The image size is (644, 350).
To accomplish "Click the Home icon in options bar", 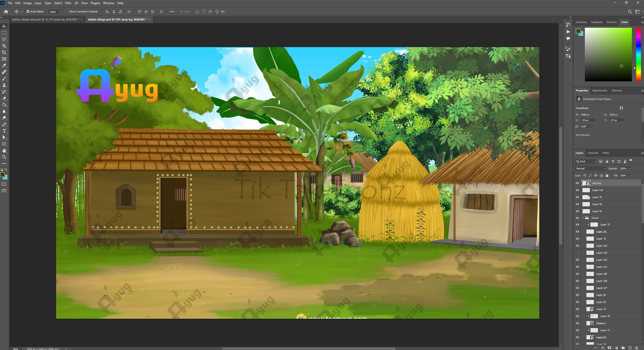I will (6, 12).
